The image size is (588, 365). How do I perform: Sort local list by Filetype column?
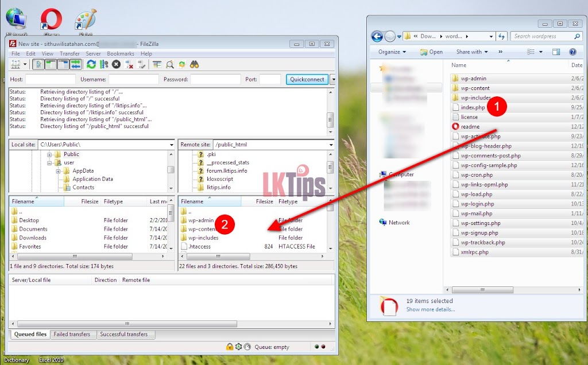(x=113, y=201)
